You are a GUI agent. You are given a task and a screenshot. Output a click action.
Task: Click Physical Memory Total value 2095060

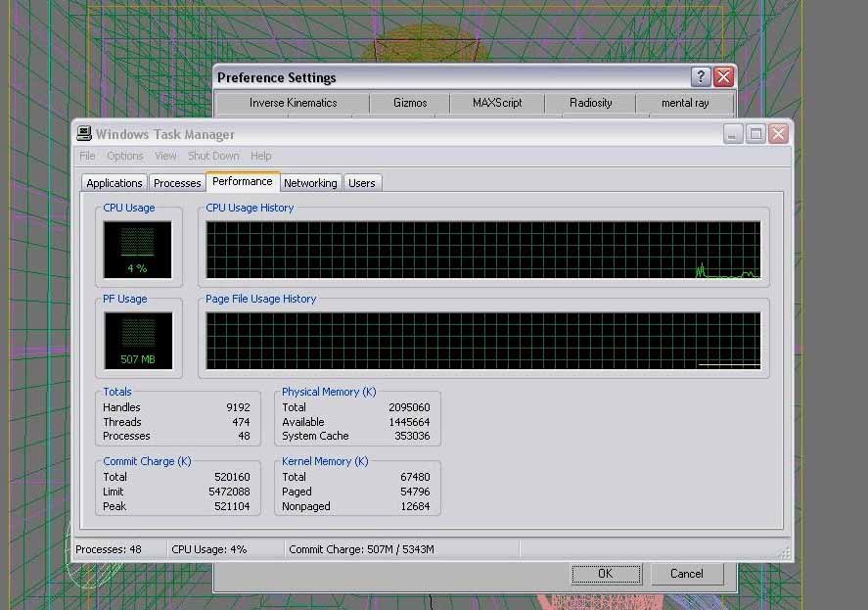409,407
